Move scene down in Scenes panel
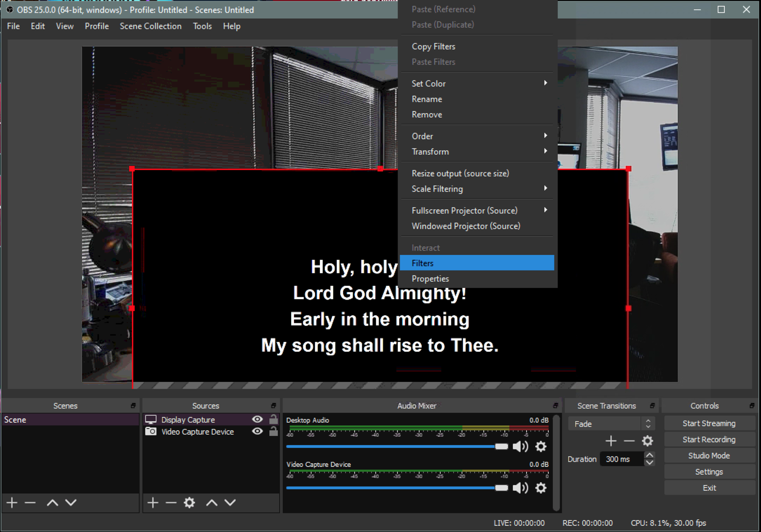This screenshot has height=532, width=761. coord(71,503)
